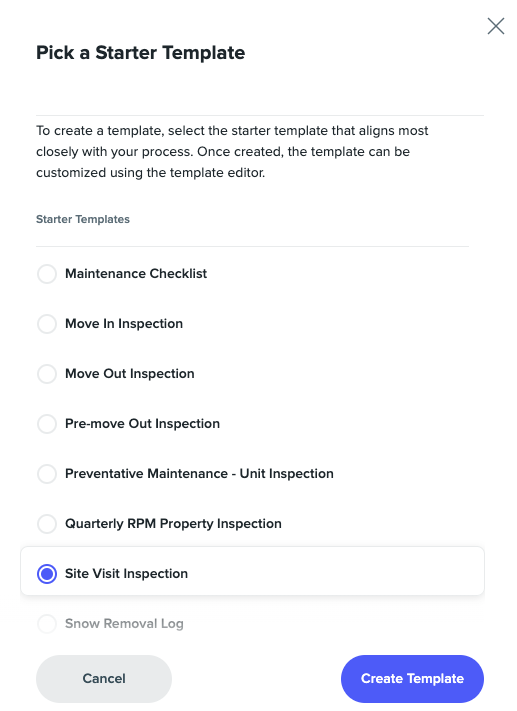Click the Move In Inspection label
This screenshot has height=711, width=517.
pyautogui.click(x=124, y=324)
